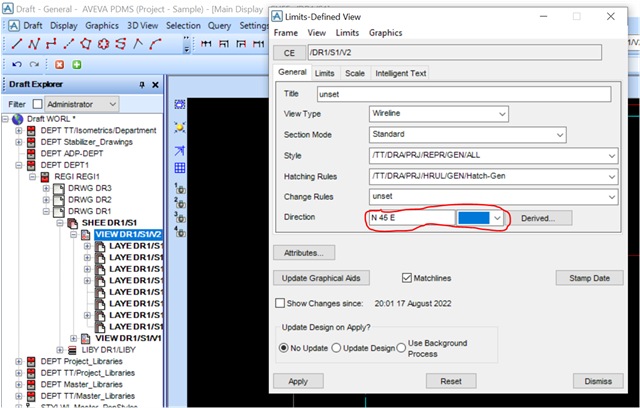Viewport: 640px width, 408px height.
Task: Select the No Update radio button
Action: coord(283,348)
